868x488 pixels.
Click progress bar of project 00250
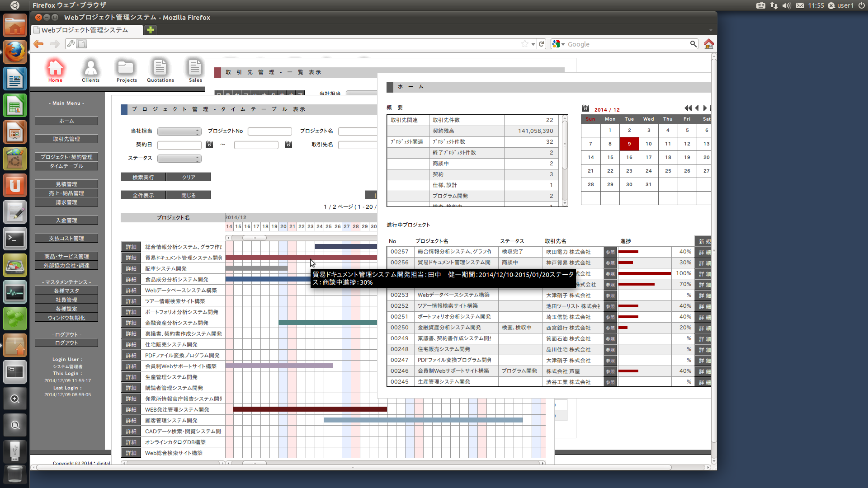click(623, 328)
